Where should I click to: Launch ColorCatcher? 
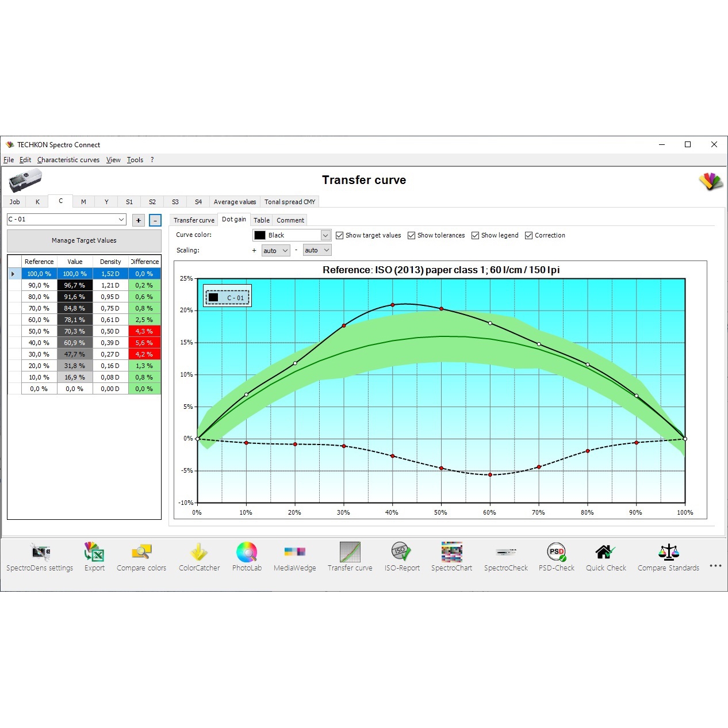tap(199, 557)
